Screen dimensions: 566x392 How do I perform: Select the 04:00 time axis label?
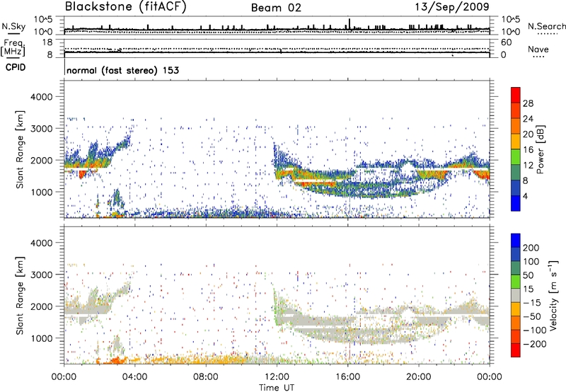(x=135, y=377)
